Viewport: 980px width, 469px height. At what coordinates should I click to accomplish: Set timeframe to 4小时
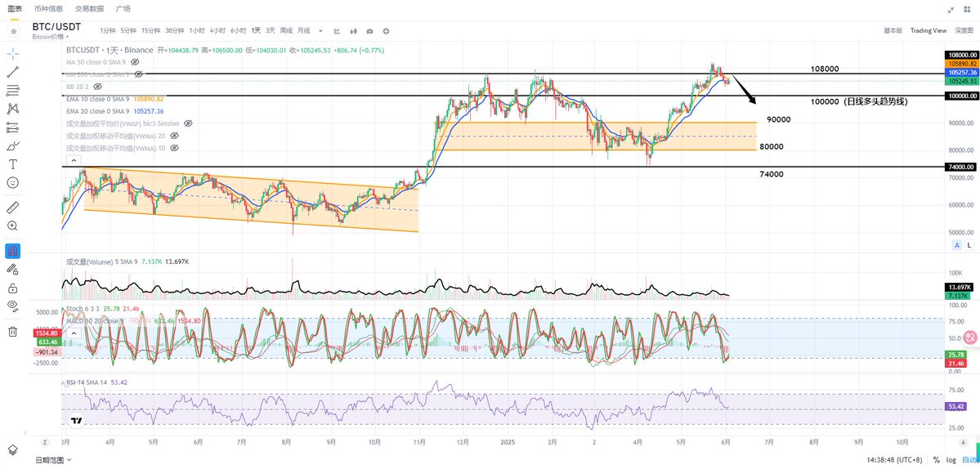[217, 30]
